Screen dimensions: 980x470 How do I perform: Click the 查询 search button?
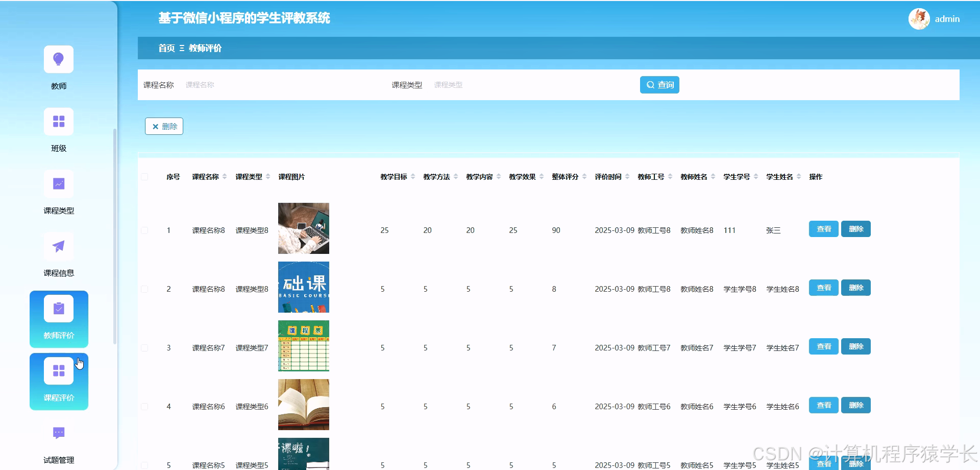pyautogui.click(x=659, y=85)
